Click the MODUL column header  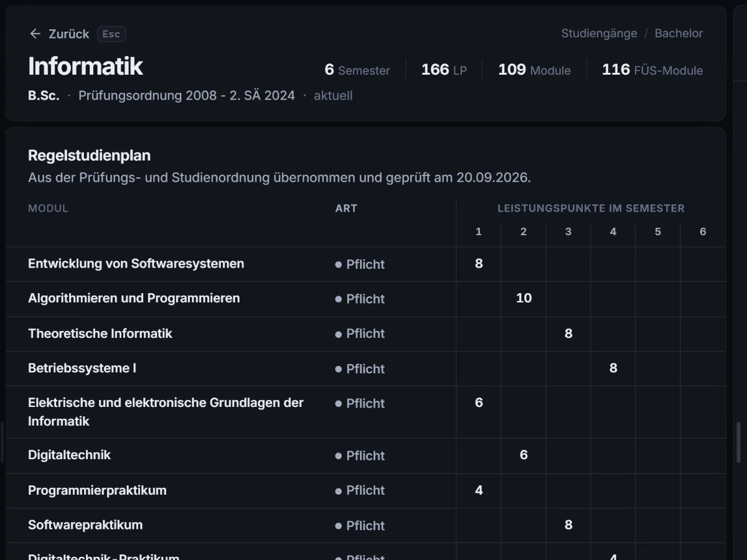click(x=48, y=208)
